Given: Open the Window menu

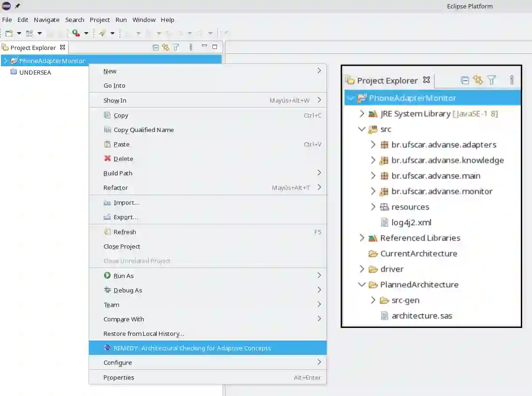Looking at the screenshot, I should tap(144, 20).
